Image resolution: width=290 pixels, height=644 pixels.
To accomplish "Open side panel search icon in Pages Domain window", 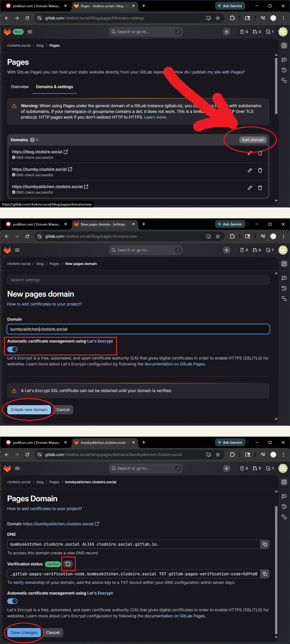I will (x=248, y=454).
